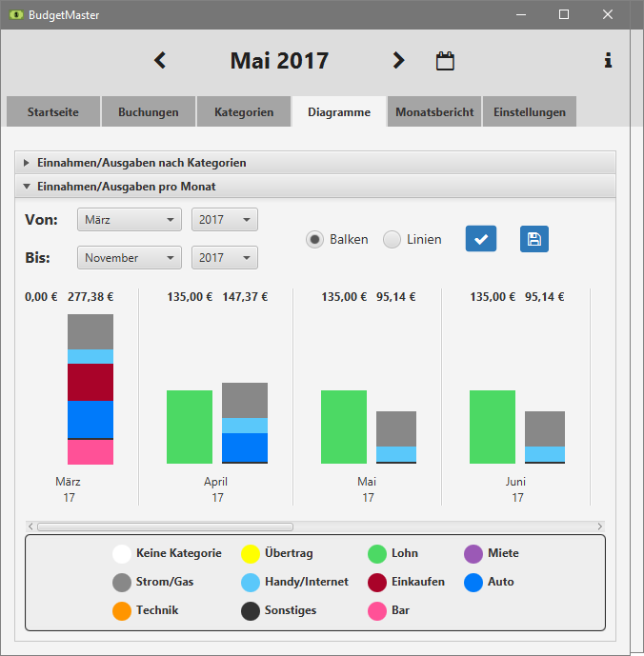The image size is (644, 656).
Task: Click the Lohn green legend swatch
Action: [377, 553]
